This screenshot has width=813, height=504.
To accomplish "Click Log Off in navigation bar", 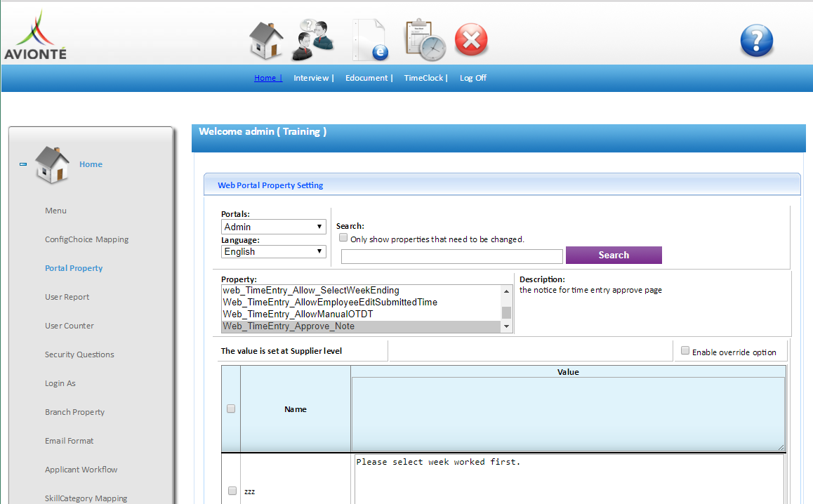I will [473, 78].
